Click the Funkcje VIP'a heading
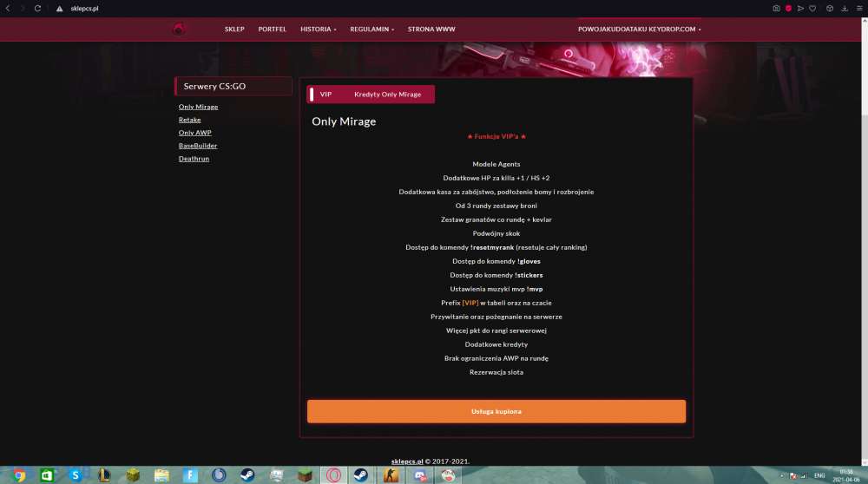868x484 pixels. (496, 137)
